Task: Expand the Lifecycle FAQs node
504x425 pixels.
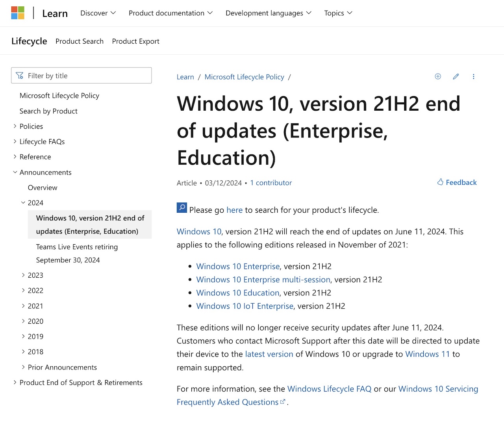Action: pos(15,141)
